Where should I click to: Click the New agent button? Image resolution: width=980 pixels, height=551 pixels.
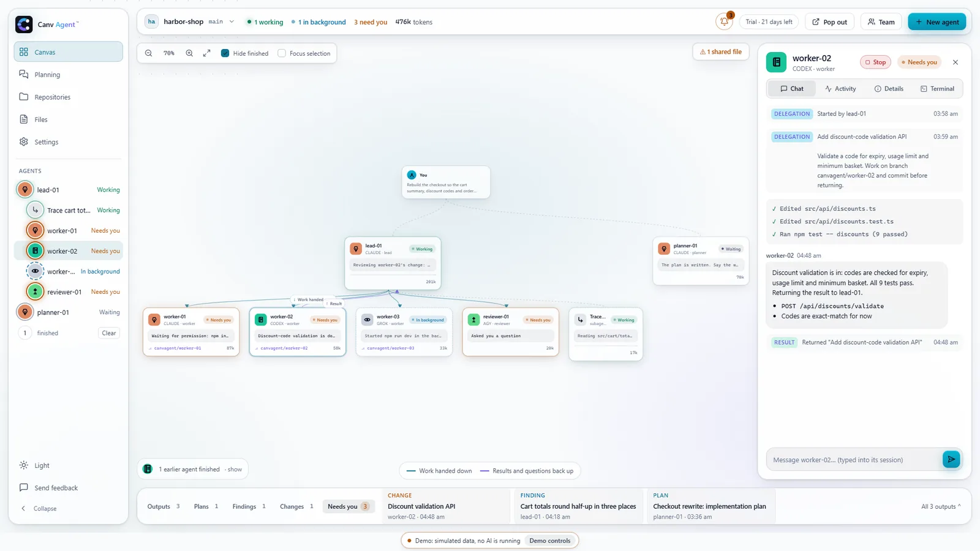pos(937,22)
